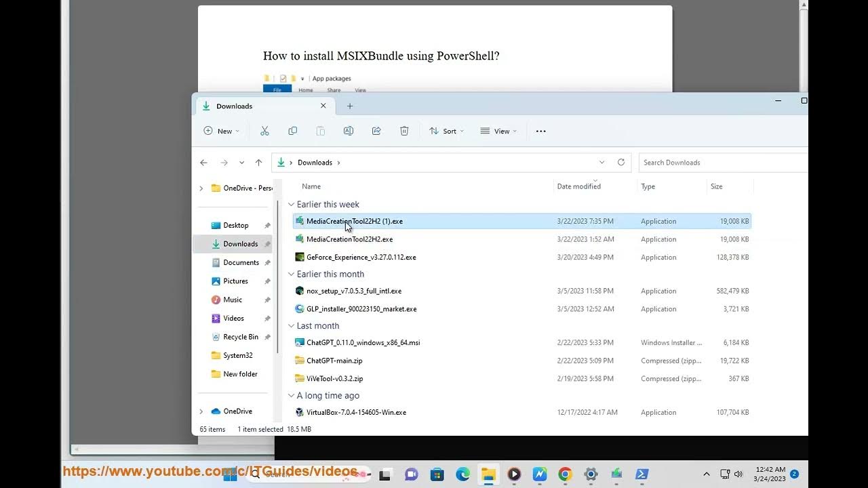Select Music in the navigation pane

[233, 300]
